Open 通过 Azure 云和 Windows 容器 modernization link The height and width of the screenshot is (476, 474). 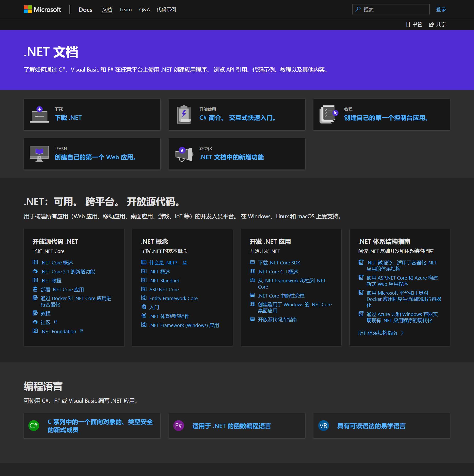[402, 317]
